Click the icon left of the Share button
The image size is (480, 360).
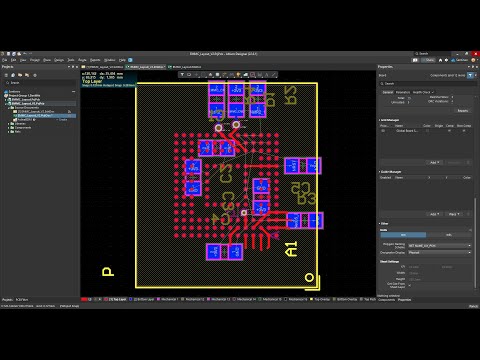coord(415,60)
